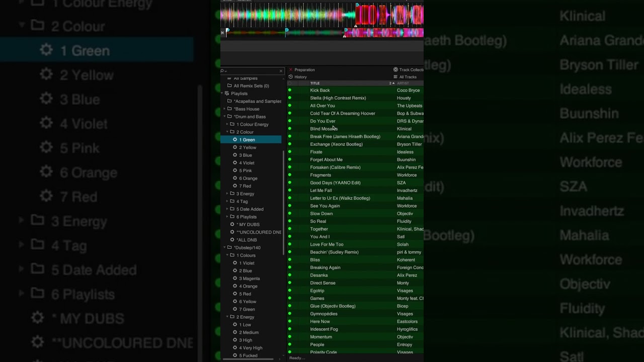
Task: Expand the *Bass House folder arrow
Action: coord(223,109)
